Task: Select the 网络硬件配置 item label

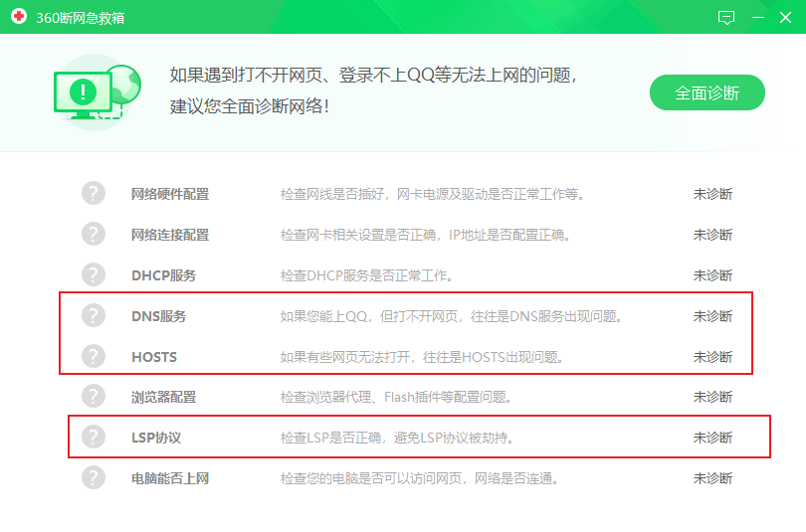Action: tap(169, 194)
